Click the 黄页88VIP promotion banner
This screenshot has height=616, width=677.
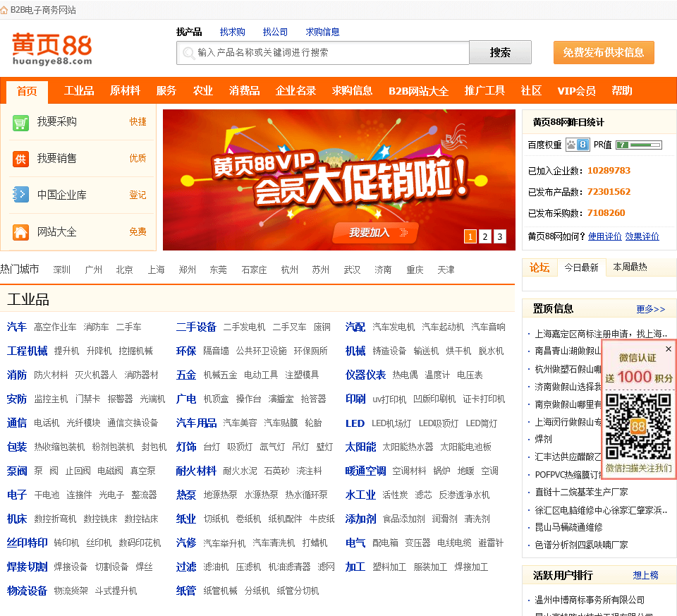(x=339, y=180)
